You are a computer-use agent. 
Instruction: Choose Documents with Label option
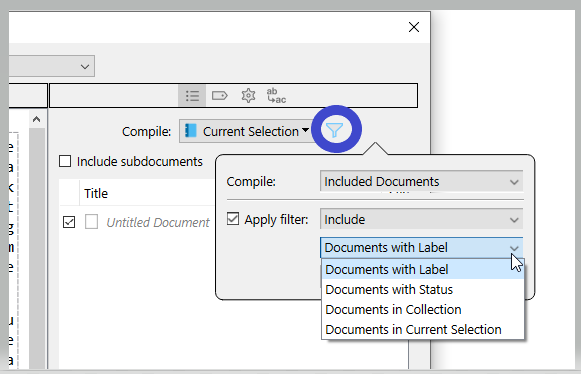423,269
